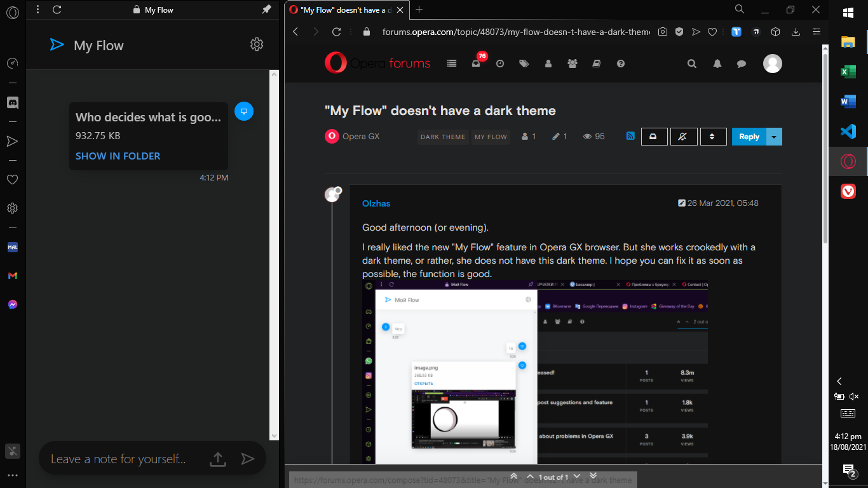Click the MY FLOW tag
Viewport: 868px width, 488px height.
(491, 137)
